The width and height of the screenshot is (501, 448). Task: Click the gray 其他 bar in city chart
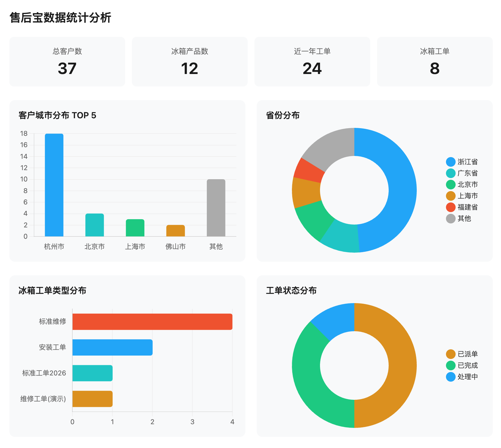216,208
